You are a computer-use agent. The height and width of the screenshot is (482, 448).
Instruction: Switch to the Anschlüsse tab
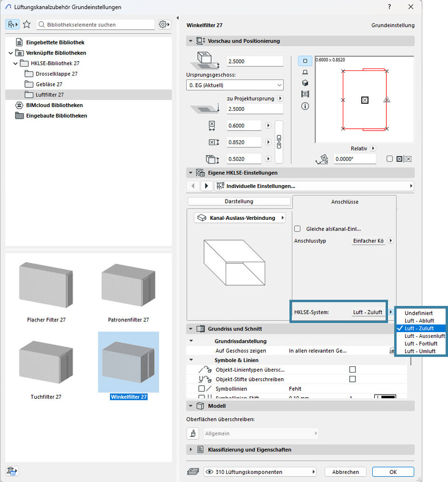345,201
